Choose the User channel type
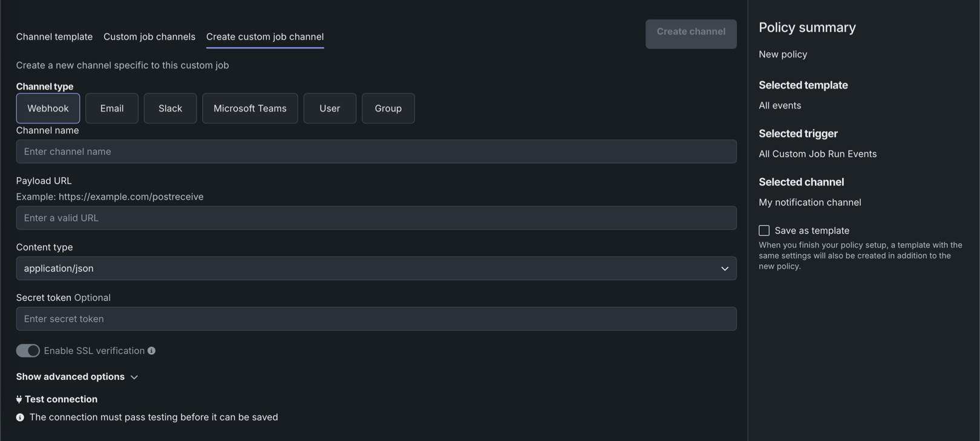980x441 pixels. point(330,108)
